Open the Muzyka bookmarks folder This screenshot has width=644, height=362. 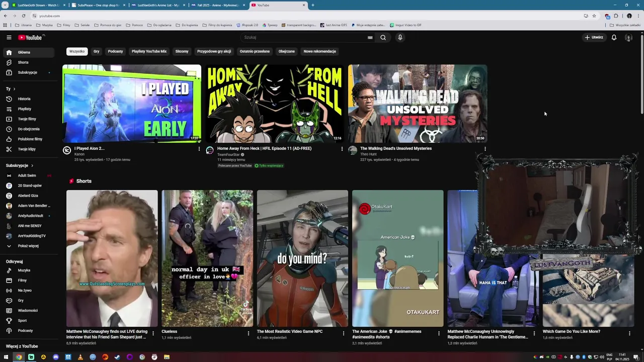pyautogui.click(x=44, y=25)
